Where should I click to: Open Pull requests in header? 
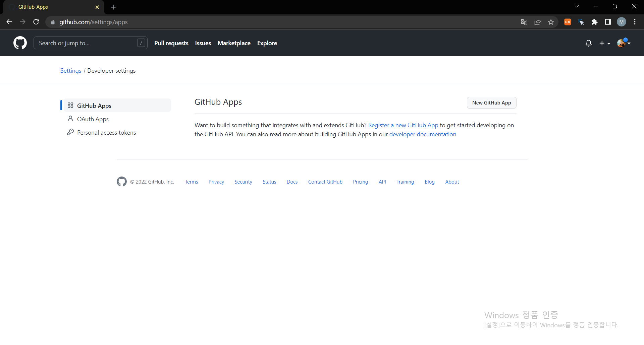point(171,43)
